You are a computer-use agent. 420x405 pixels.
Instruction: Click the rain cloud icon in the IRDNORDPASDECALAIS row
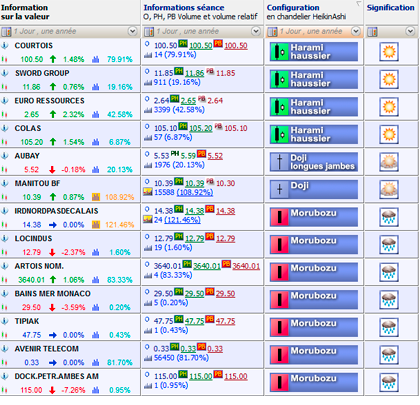[389, 217]
